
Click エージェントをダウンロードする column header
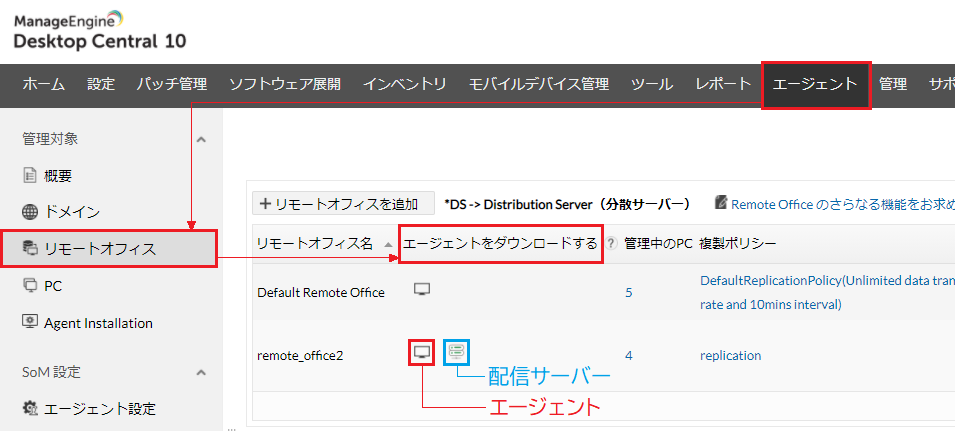click(501, 244)
